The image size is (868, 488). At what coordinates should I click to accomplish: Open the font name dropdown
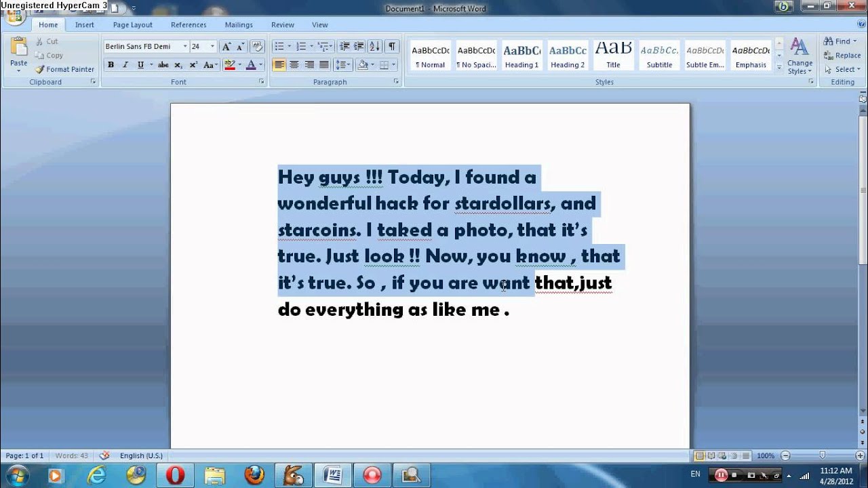click(x=184, y=46)
